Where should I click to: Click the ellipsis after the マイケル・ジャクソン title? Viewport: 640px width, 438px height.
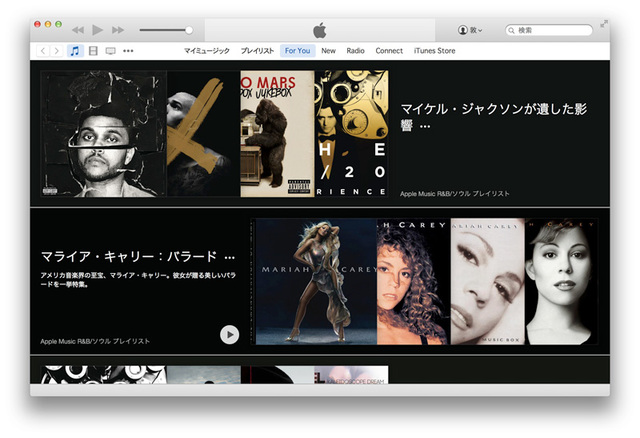(425, 127)
